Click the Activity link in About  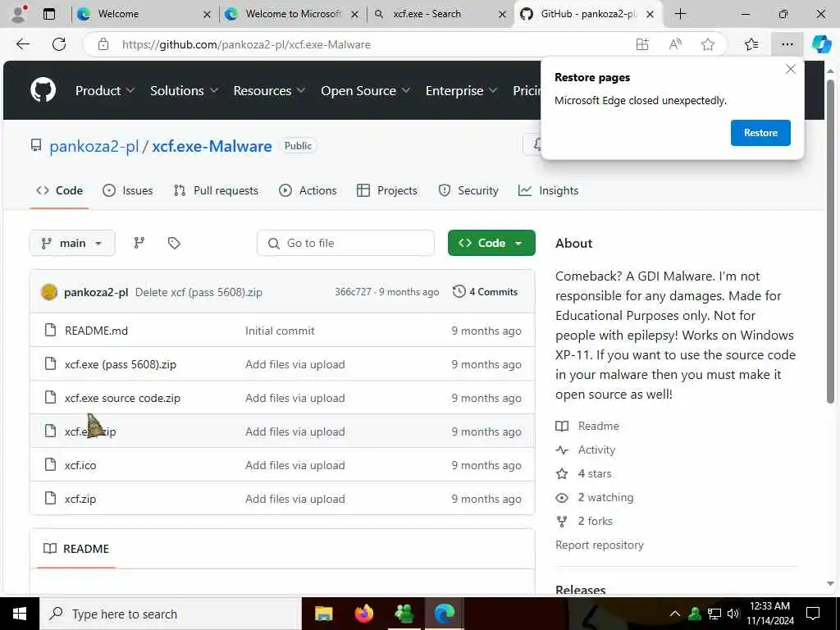[x=596, y=450]
